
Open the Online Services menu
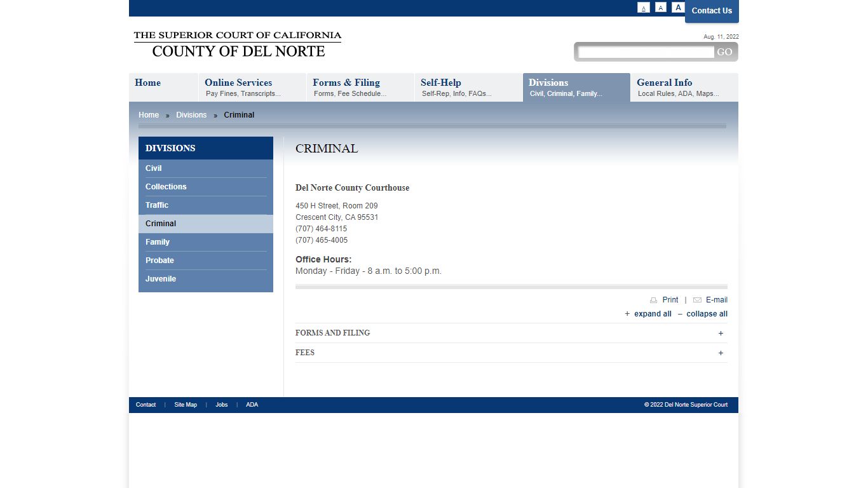(252, 88)
